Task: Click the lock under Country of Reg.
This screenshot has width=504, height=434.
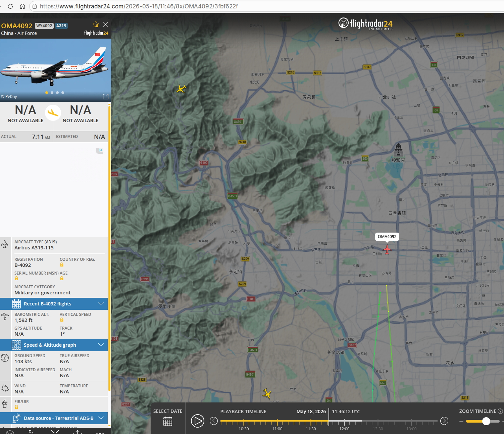Action: (x=62, y=265)
